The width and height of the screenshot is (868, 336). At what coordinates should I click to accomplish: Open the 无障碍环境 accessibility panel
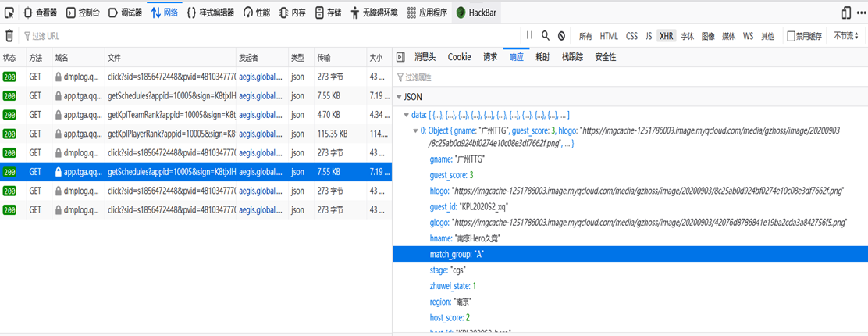(x=374, y=13)
